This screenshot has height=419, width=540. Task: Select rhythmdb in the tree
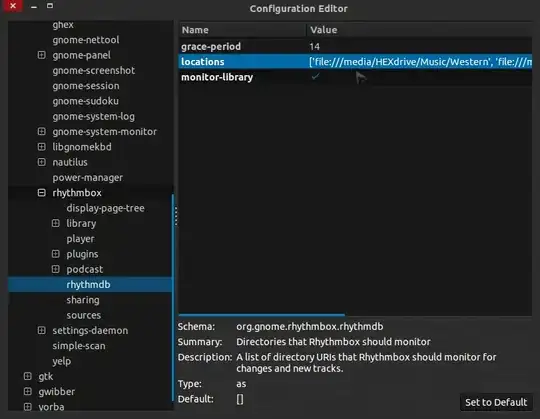88,284
